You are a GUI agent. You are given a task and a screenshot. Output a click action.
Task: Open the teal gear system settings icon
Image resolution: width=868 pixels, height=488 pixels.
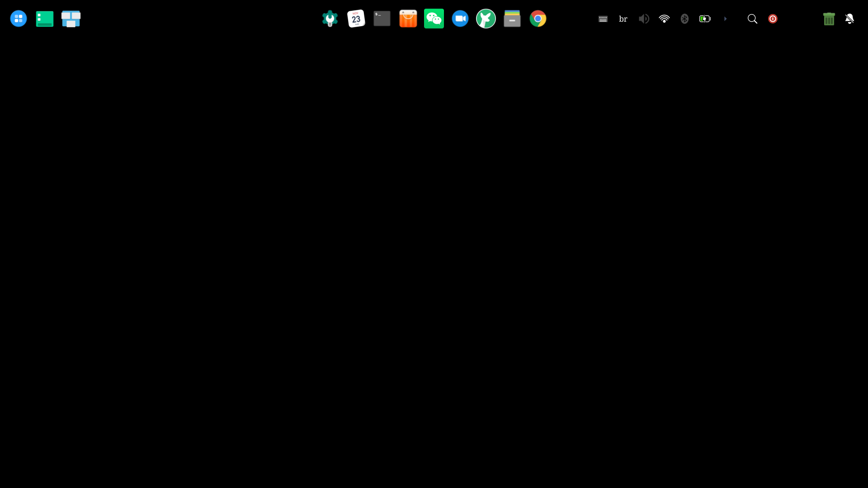pos(330,19)
